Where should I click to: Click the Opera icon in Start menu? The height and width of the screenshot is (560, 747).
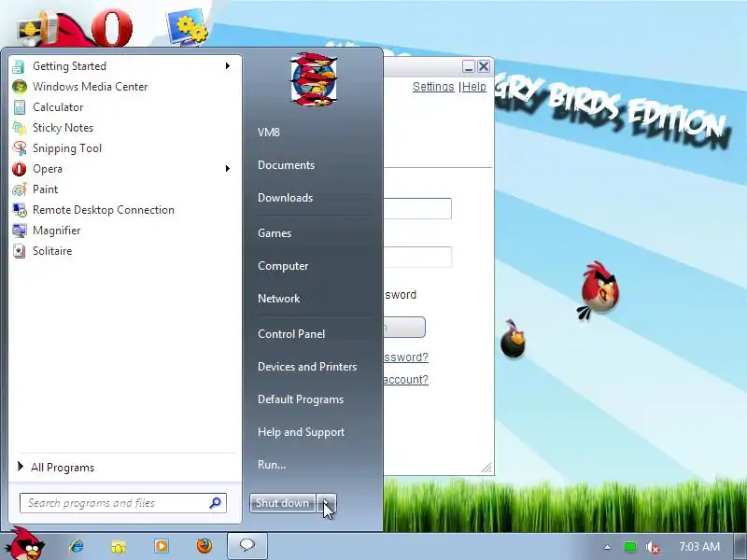click(x=19, y=169)
